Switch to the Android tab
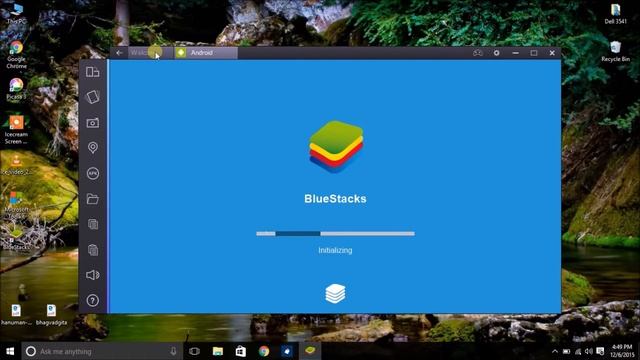 [x=206, y=53]
